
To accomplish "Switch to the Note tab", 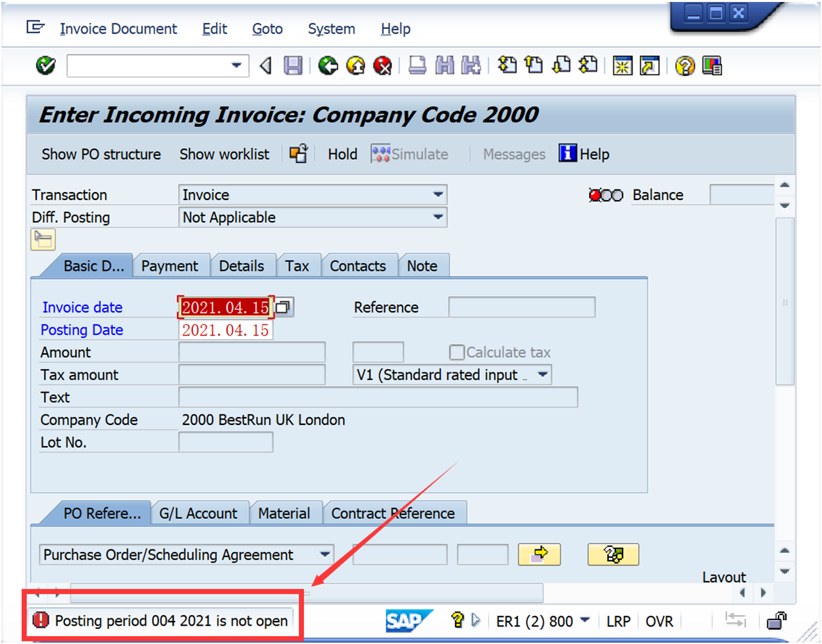I will [x=422, y=266].
